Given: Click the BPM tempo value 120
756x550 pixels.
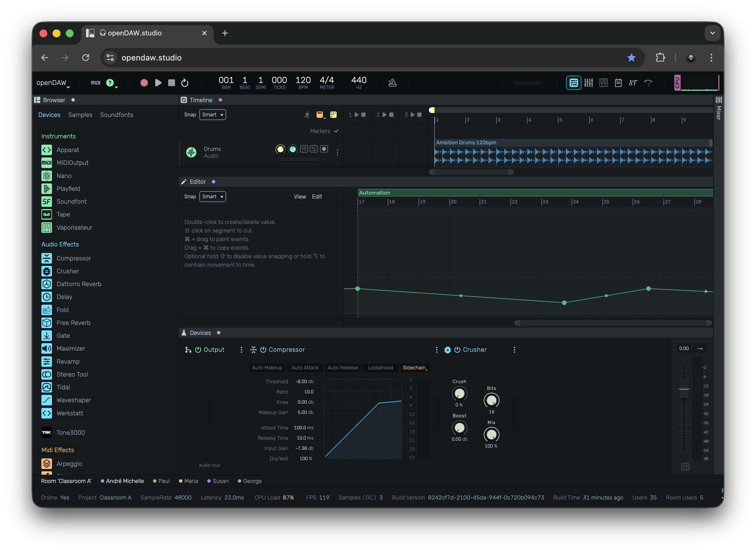Looking at the screenshot, I should coord(303,80).
